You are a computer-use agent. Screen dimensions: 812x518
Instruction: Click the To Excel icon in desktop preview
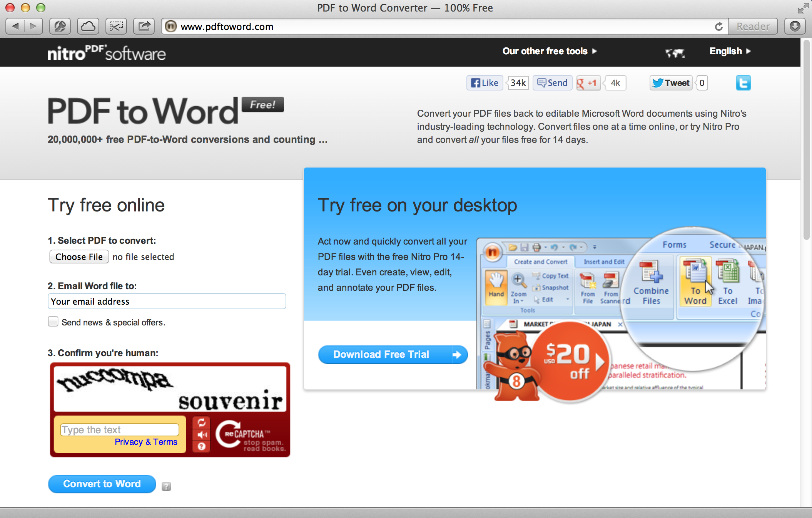point(727,282)
